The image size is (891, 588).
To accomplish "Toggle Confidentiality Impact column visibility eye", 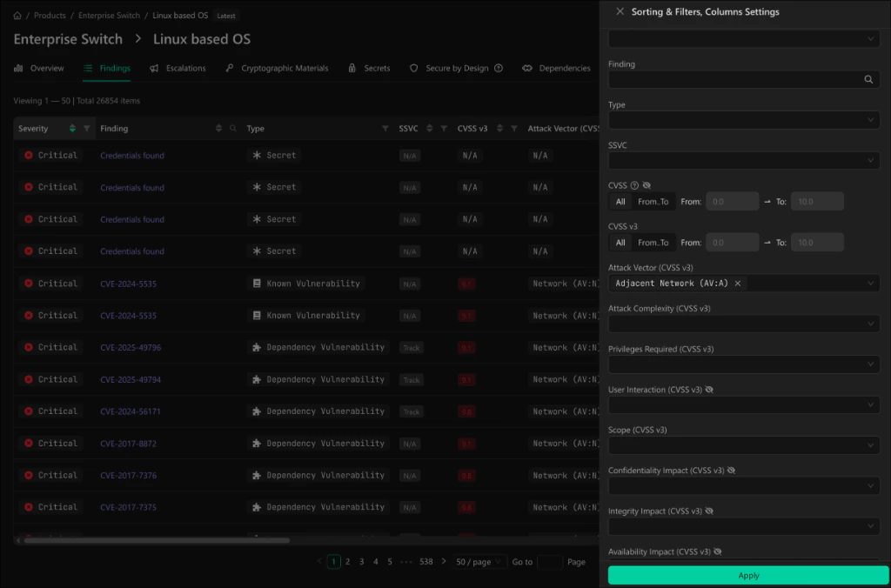I will [731, 471].
